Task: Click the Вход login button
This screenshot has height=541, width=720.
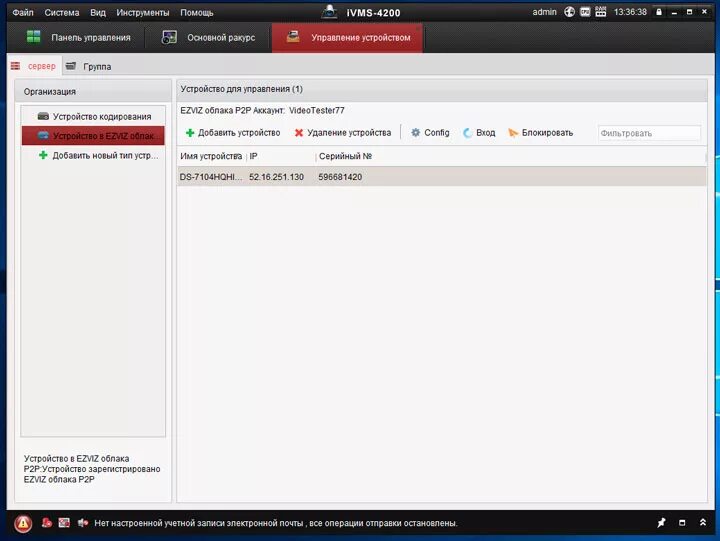Action: pos(479,133)
